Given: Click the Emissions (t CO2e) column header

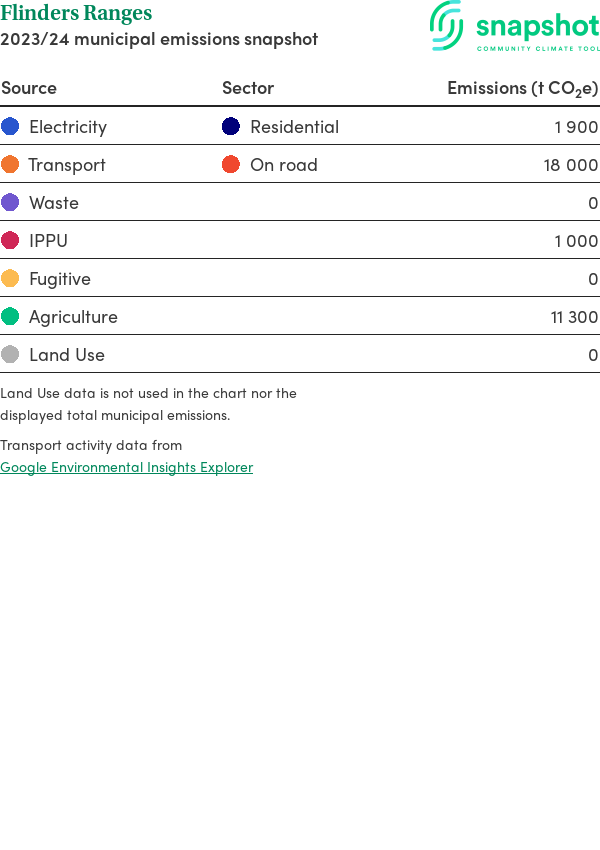Looking at the screenshot, I should (x=522, y=88).
